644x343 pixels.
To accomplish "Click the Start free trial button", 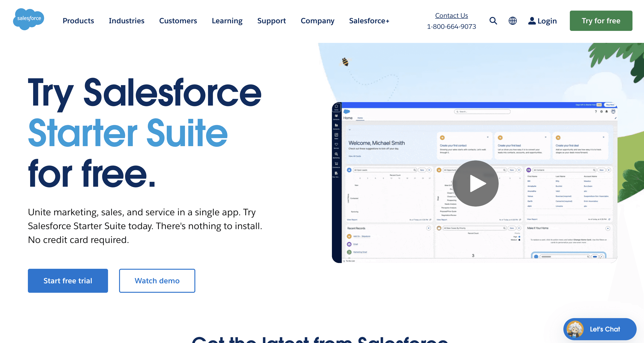I will point(68,281).
